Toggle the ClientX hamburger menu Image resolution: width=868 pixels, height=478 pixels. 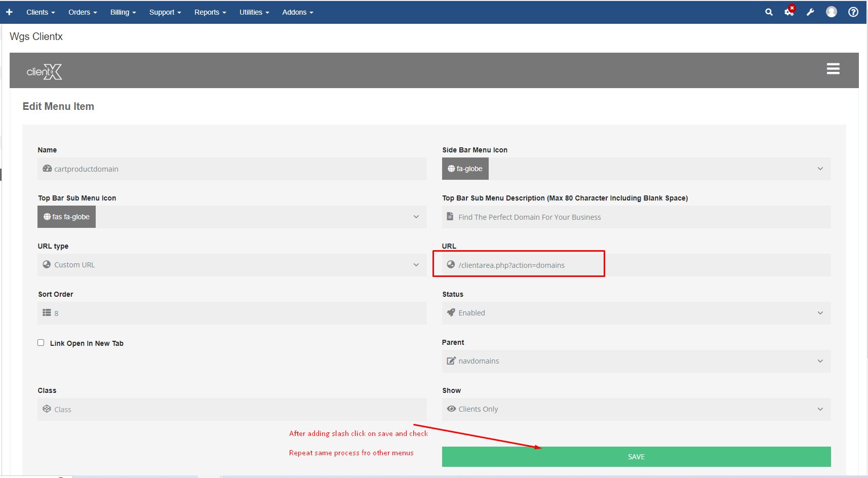tap(833, 69)
